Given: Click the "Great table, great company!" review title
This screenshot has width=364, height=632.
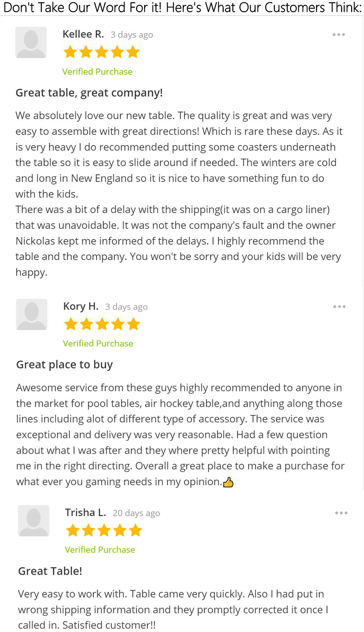Looking at the screenshot, I should [x=89, y=93].
